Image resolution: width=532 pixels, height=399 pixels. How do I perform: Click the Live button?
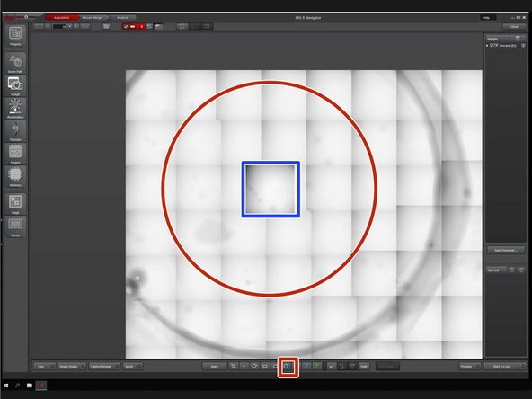point(41,367)
